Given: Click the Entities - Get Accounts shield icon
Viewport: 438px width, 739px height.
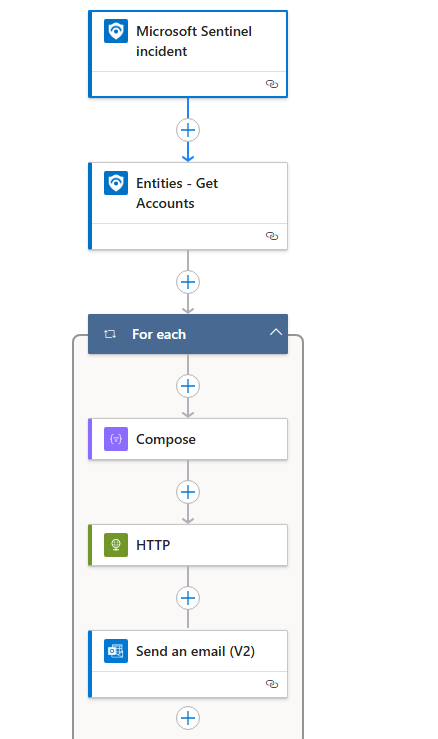Looking at the screenshot, I should click(116, 183).
